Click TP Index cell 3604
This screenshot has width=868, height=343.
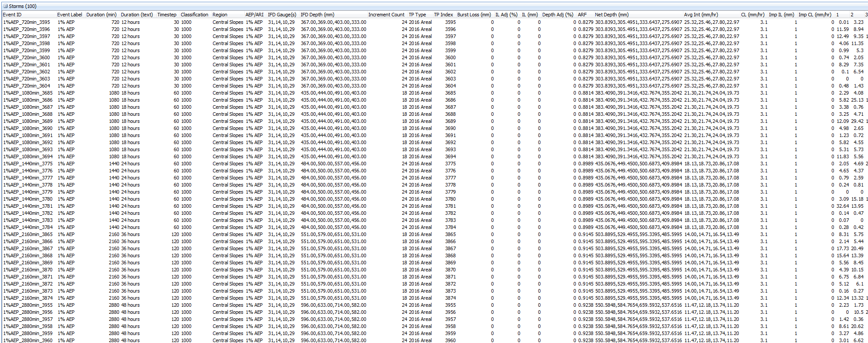click(450, 86)
